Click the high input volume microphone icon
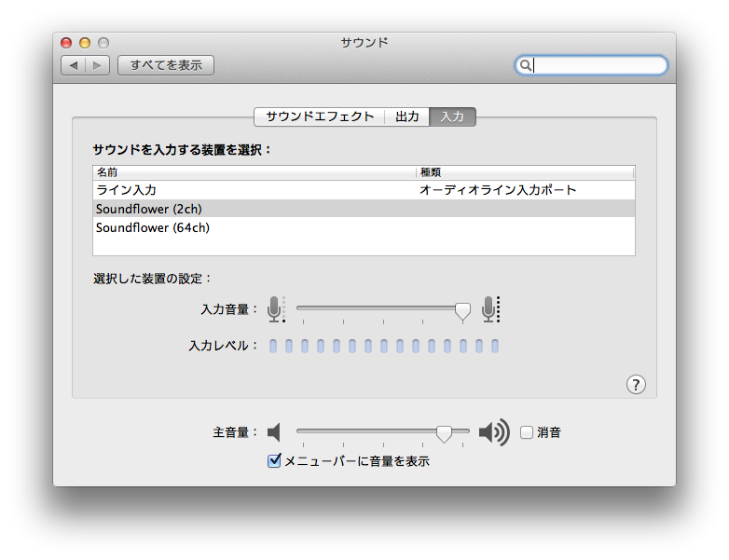The image size is (729, 560). (x=490, y=309)
